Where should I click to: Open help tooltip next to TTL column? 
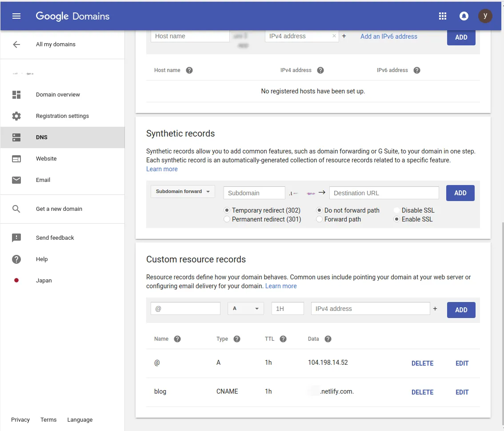click(x=283, y=339)
